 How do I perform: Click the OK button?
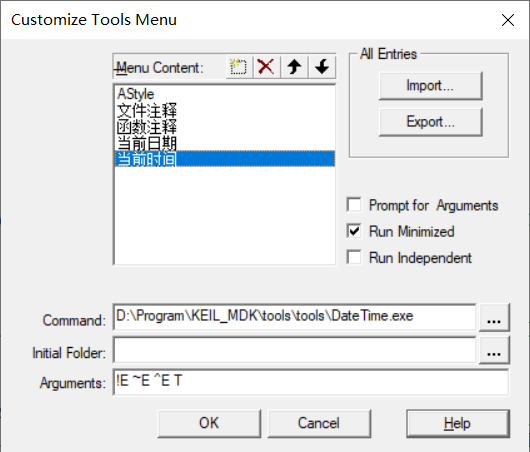[209, 424]
